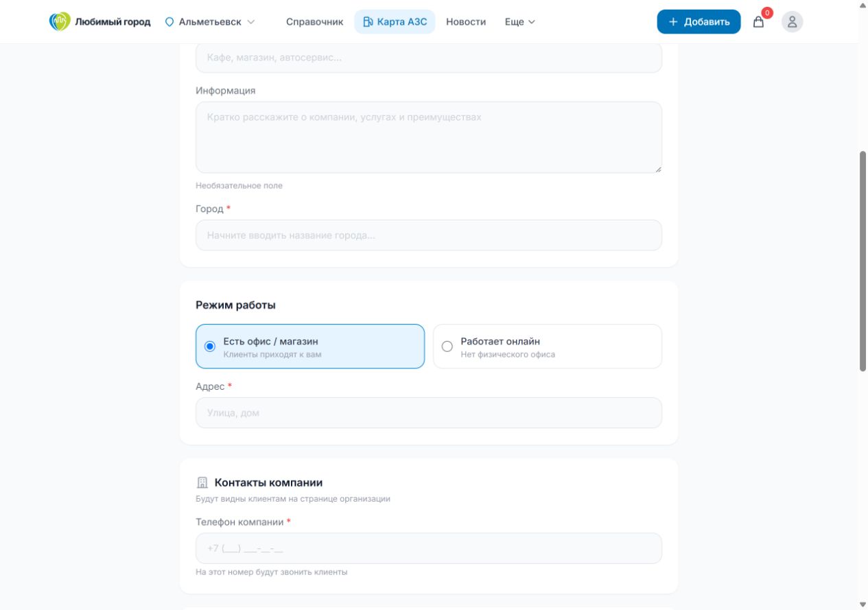Go to the Новости section
This screenshot has width=868, height=610.
[x=466, y=22]
